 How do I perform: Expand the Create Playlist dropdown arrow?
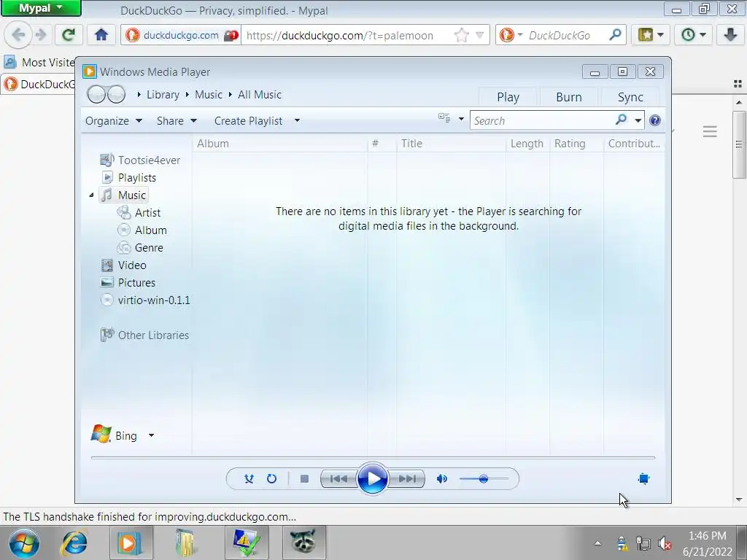pos(297,121)
